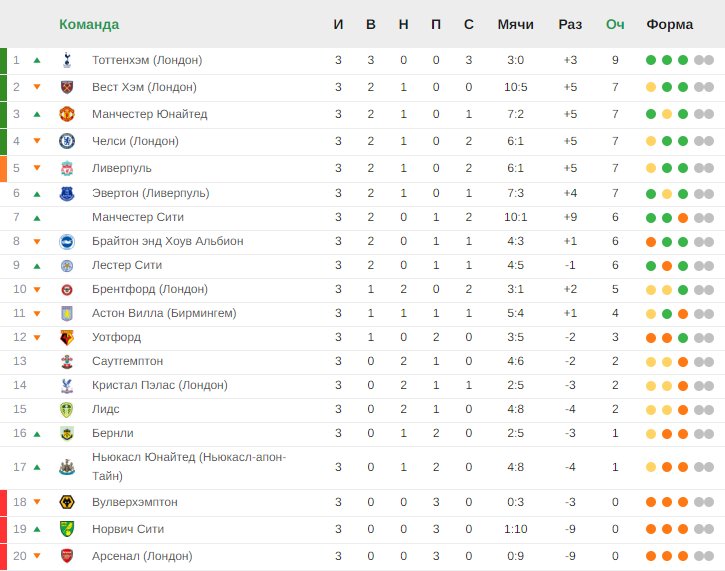Image resolution: width=725 pixels, height=571 pixels.
Task: Click West Ham's yellow draw form dot
Action: (x=651, y=87)
